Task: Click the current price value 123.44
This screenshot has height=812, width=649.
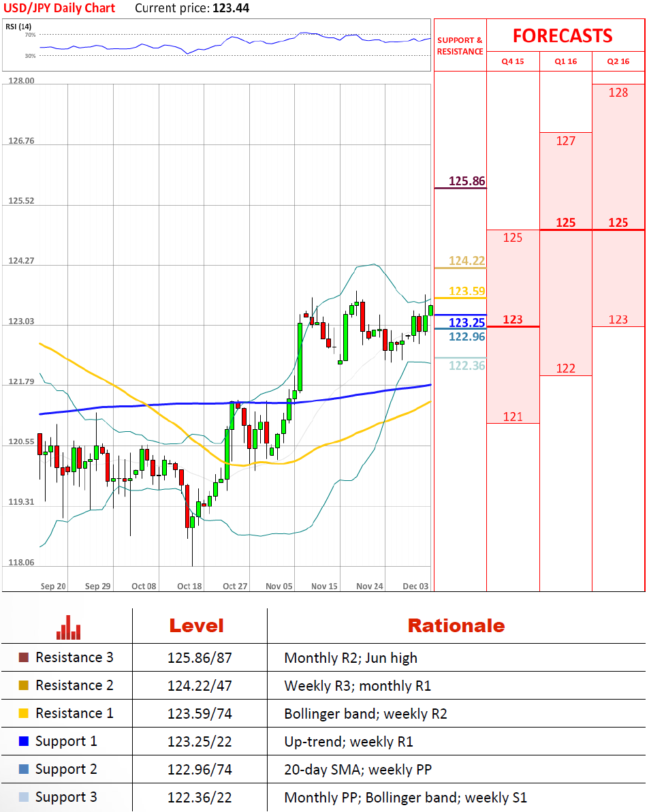Action: pyautogui.click(x=231, y=8)
